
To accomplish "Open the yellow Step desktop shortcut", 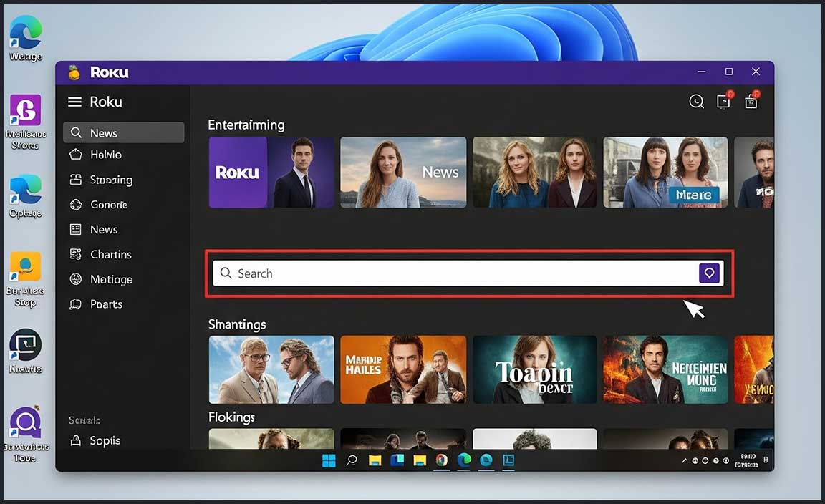I will tap(25, 279).
